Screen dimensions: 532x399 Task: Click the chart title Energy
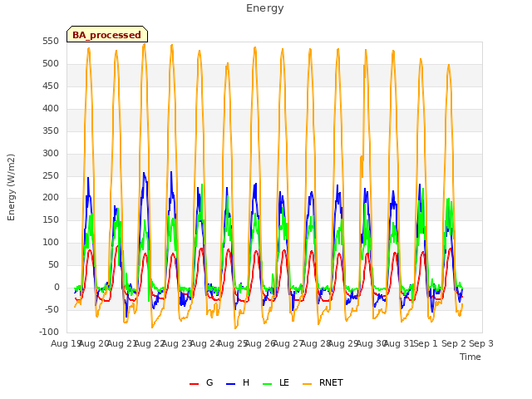265,8
